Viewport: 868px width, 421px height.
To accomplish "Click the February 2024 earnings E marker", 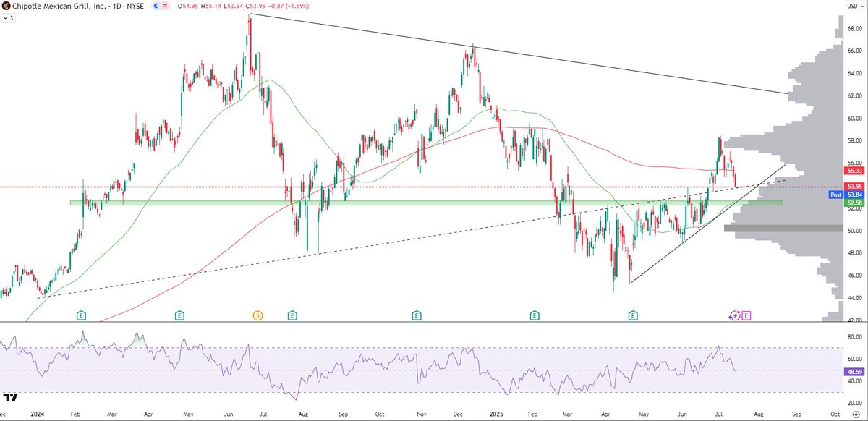I will click(x=81, y=315).
